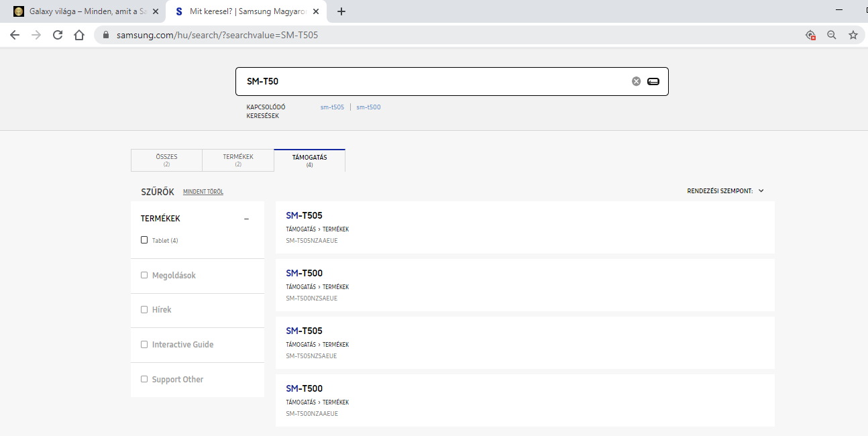Screen dimensions: 868x436
Task: Click Mindent töröl to clear filters
Action: [203, 192]
